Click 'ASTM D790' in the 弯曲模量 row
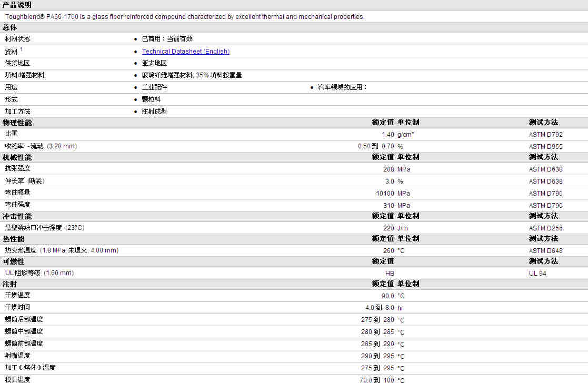Image resolution: width=588 pixels, height=384 pixels. [x=546, y=193]
